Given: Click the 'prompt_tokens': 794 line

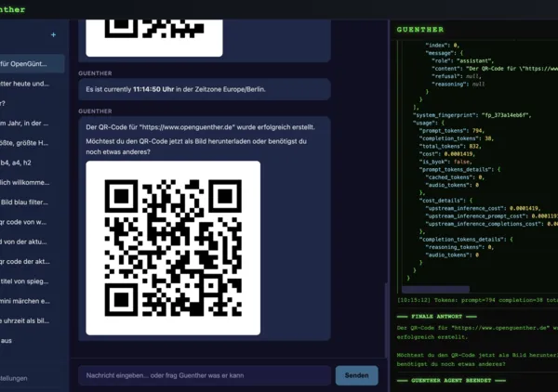Looking at the screenshot, I should coord(452,131).
